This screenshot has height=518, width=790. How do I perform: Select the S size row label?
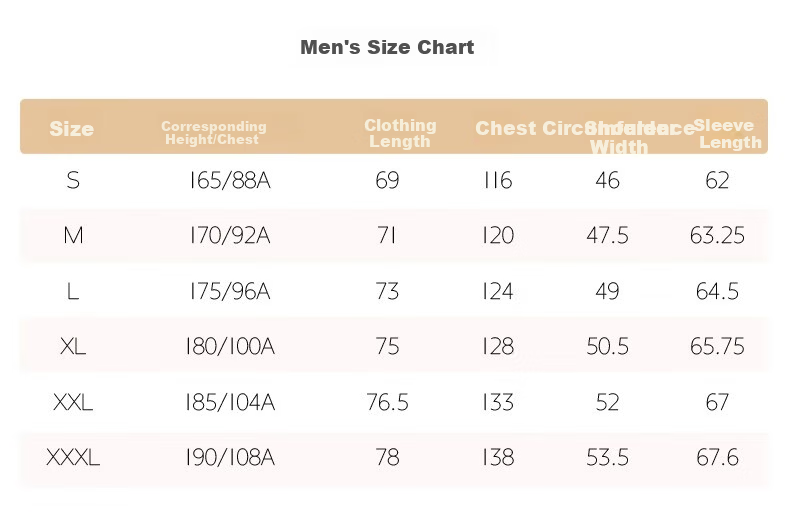tap(73, 180)
